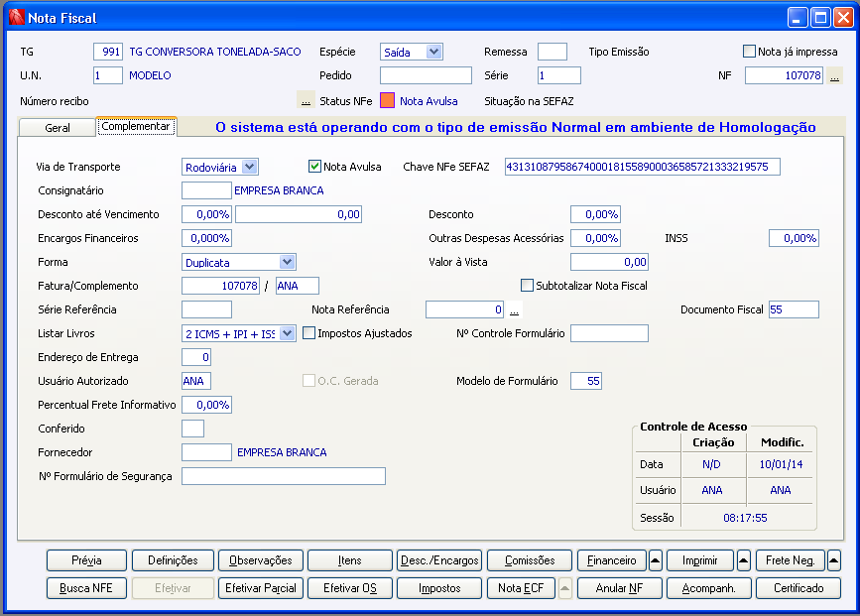Screen dimensions: 860x616
Task: Open the Forma dropdown showing Duplicata
Action: [x=287, y=262]
